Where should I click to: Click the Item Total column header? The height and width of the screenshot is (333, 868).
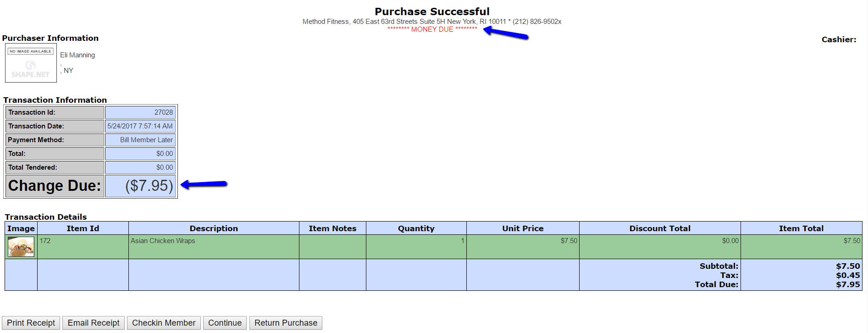click(801, 228)
